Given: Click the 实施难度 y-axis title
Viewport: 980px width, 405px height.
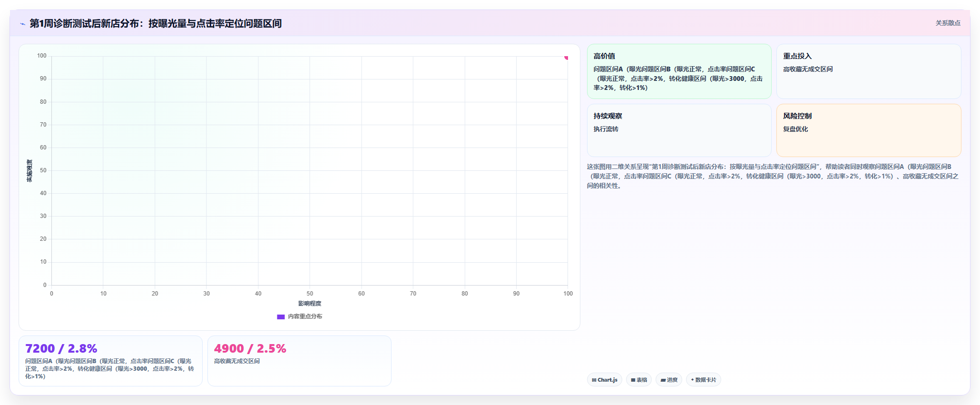Looking at the screenshot, I should coord(29,170).
